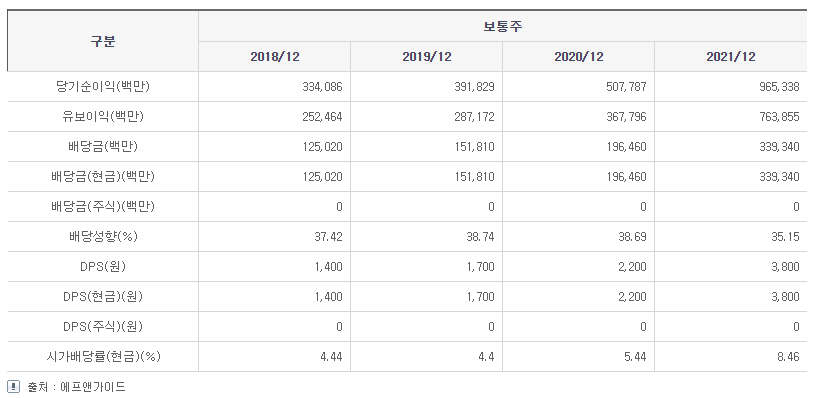Click retained earnings value 252,464
The height and width of the screenshot is (398, 814).
tap(322, 117)
